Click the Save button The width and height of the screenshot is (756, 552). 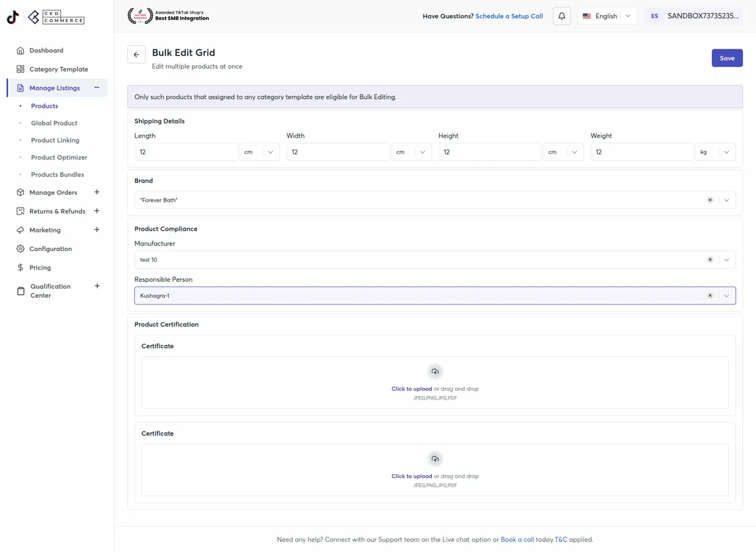(727, 58)
